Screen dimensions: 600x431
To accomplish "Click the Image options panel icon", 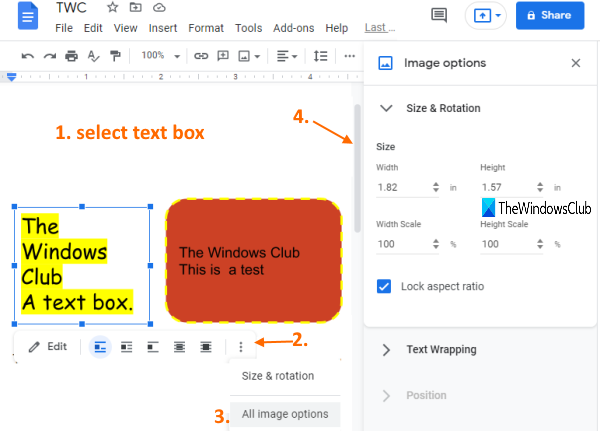I will 385,63.
